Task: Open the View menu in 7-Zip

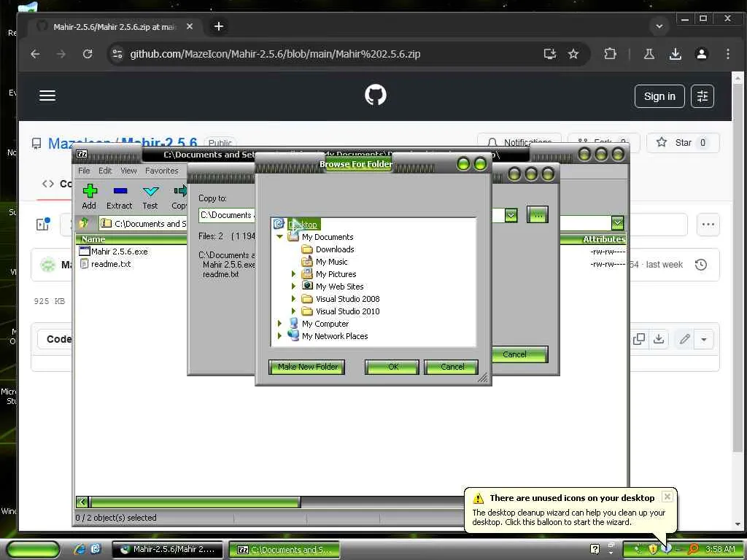Action: coord(128,171)
